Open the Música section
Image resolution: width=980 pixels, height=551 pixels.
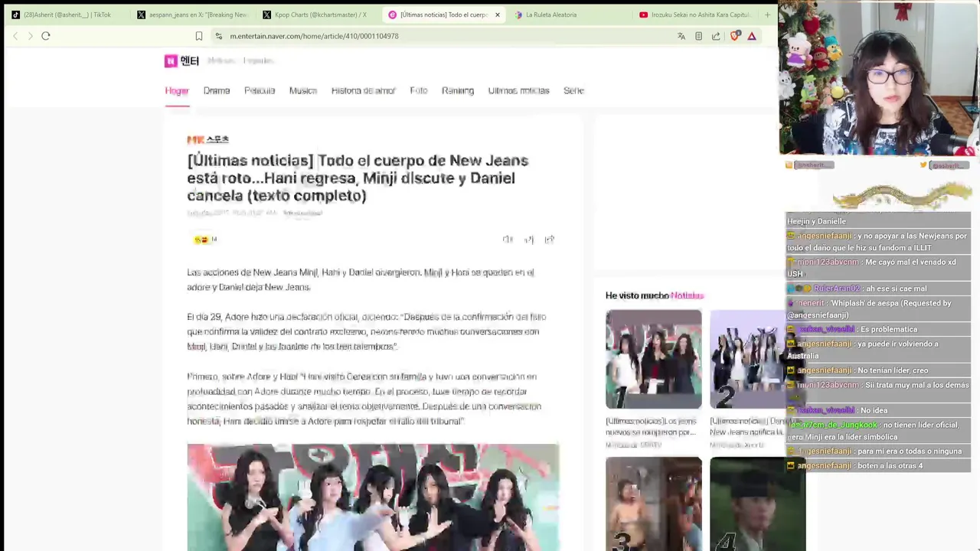coord(303,90)
